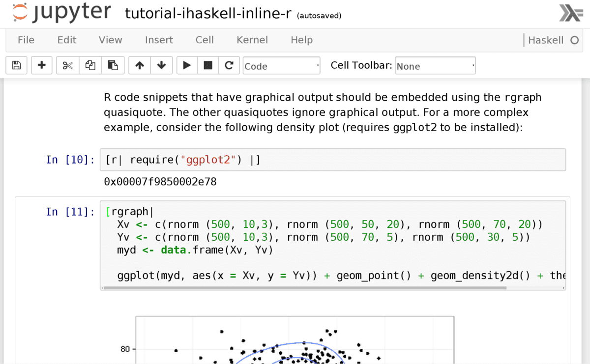Restart the kernel with circular arrow icon

coord(229,65)
